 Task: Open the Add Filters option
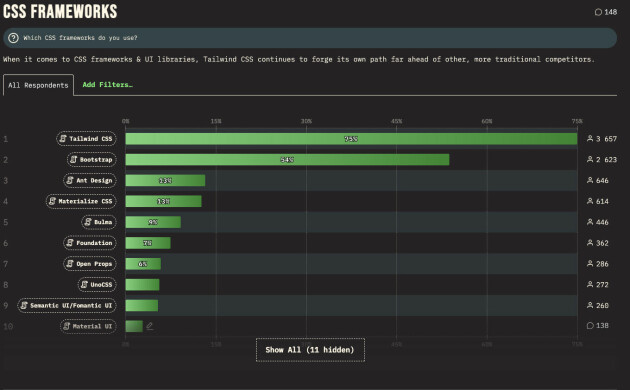[107, 85]
